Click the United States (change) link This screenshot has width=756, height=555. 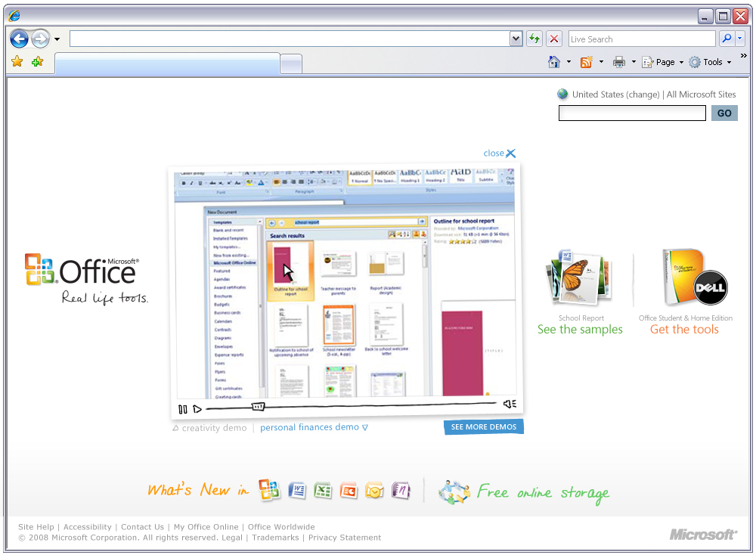tap(615, 95)
